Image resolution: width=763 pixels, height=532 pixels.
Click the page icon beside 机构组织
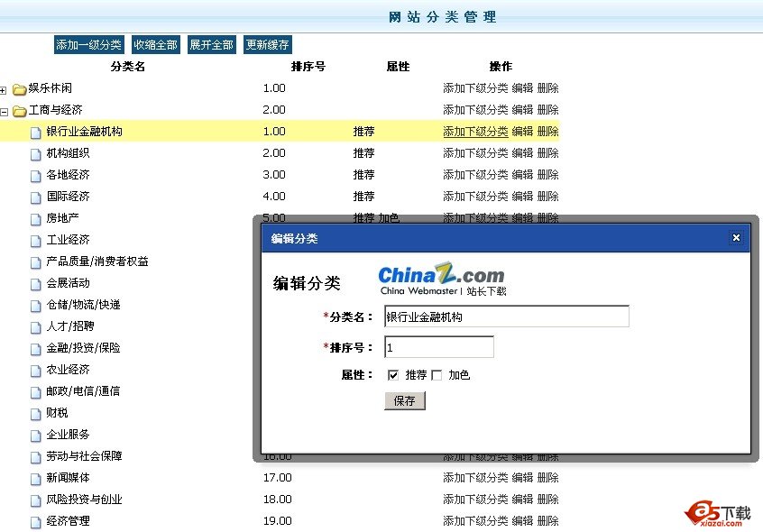click(35, 154)
